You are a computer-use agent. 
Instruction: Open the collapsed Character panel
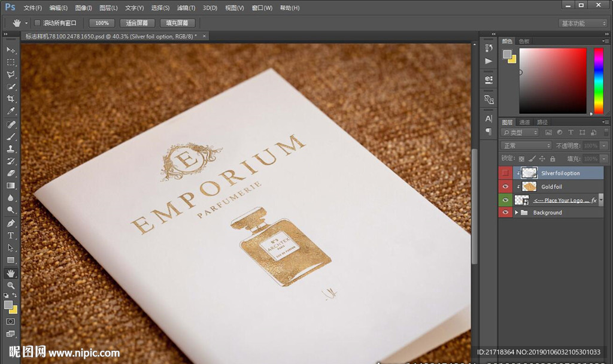(x=488, y=119)
